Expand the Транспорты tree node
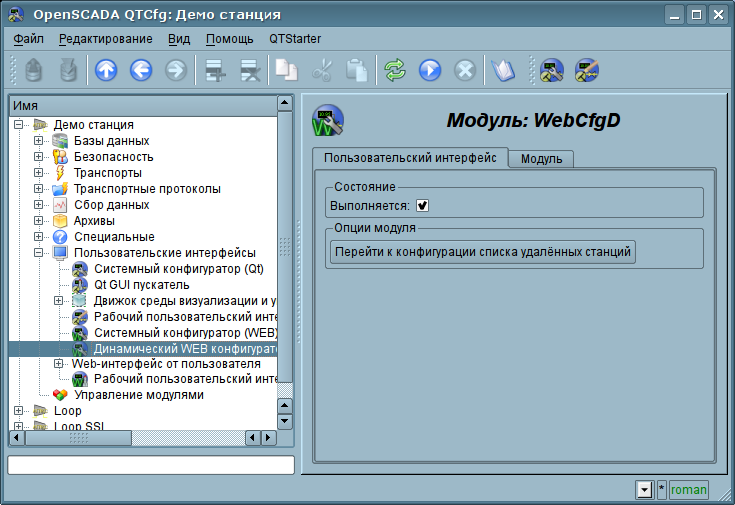The image size is (735, 505). pos(38,173)
